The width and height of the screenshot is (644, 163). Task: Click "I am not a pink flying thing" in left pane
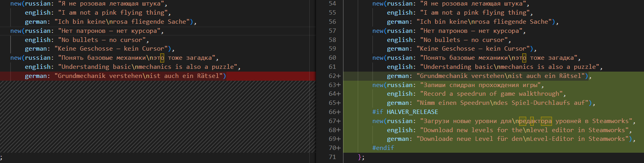click(x=113, y=13)
